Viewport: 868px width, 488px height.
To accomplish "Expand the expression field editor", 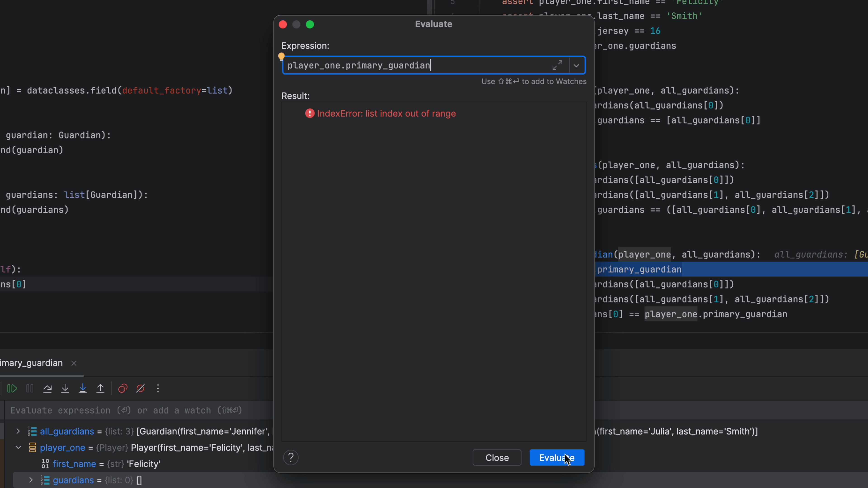I will [x=557, y=65].
